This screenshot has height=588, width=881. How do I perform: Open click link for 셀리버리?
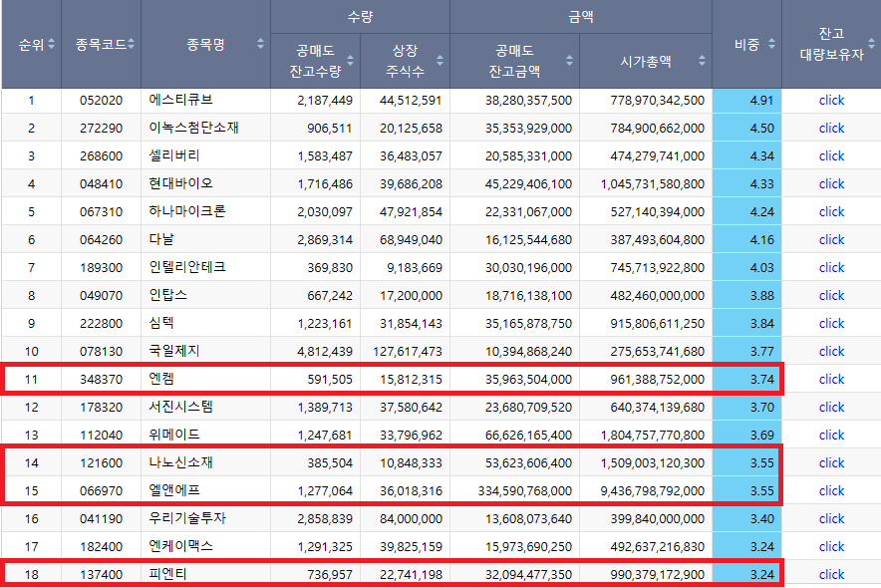(831, 156)
